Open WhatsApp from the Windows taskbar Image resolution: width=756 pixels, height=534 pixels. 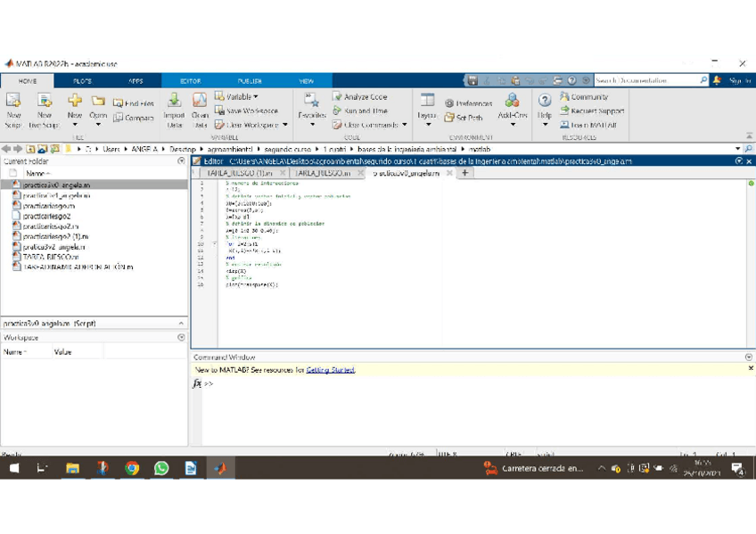(x=161, y=468)
